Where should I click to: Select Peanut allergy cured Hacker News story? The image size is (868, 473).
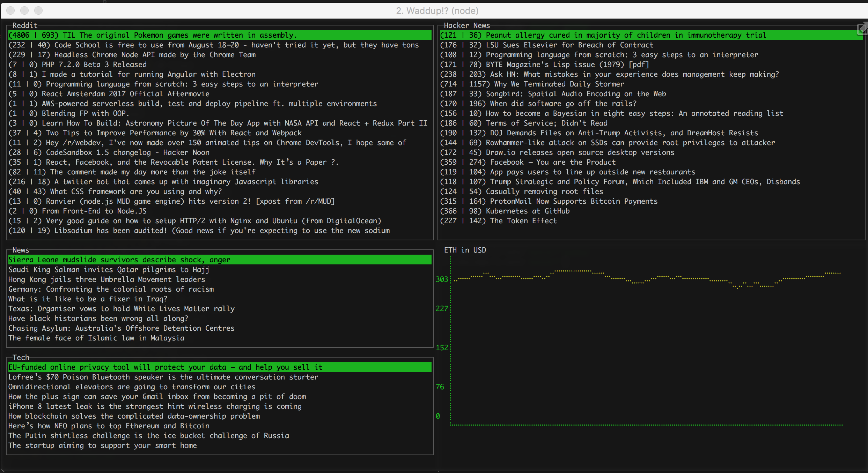coord(652,35)
